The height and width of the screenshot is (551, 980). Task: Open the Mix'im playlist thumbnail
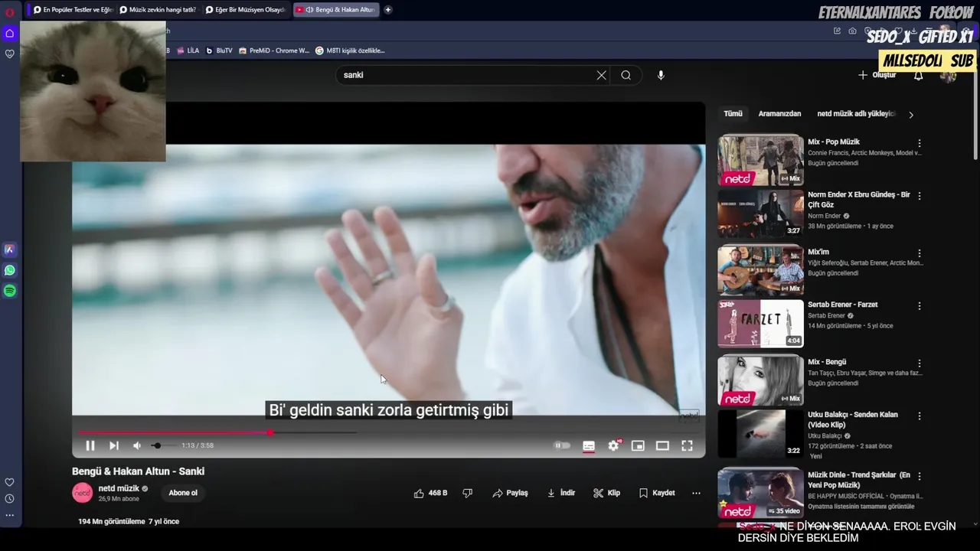(x=760, y=270)
